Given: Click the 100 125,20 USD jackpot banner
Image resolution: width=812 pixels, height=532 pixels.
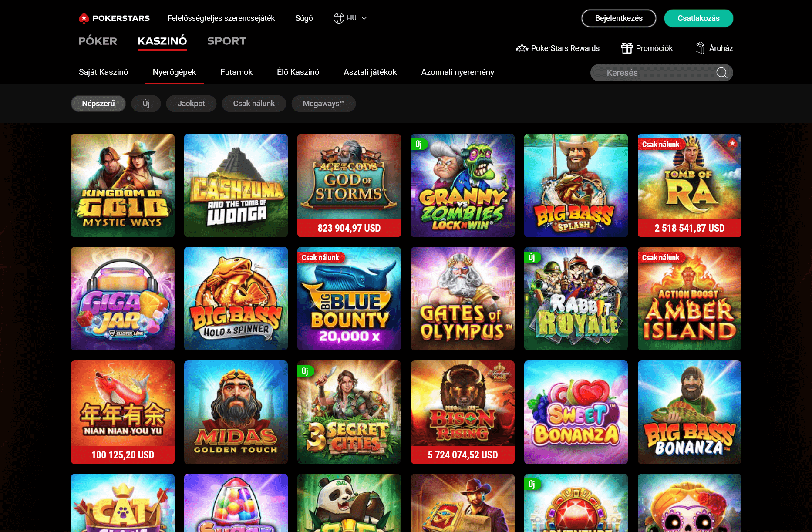Looking at the screenshot, I should pyautogui.click(x=123, y=455).
